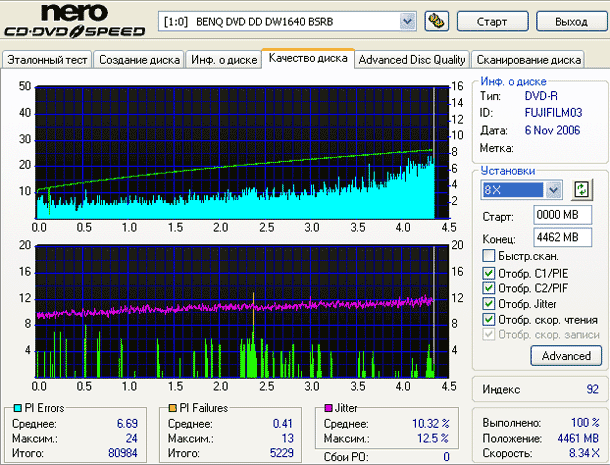Click the green refresh speed icon
This screenshot has width=610, height=465.
pos(582,190)
